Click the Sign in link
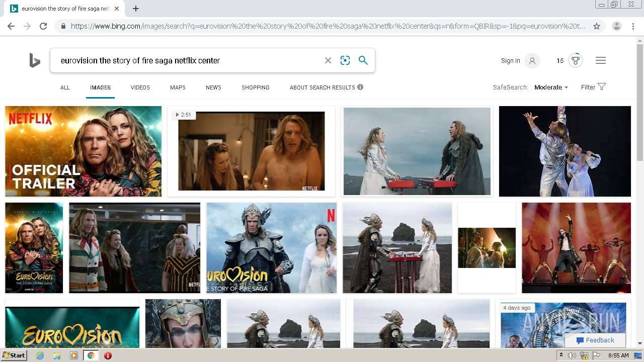 [511, 61]
